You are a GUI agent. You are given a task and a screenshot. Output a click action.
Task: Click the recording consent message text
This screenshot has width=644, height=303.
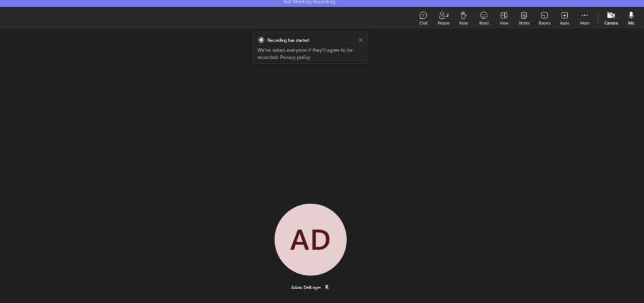tap(305, 50)
